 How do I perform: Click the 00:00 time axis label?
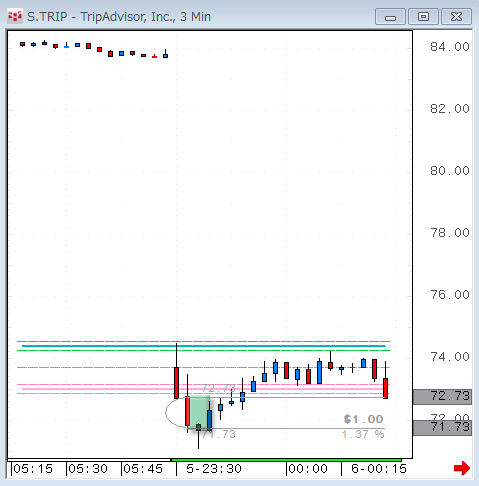point(308,469)
